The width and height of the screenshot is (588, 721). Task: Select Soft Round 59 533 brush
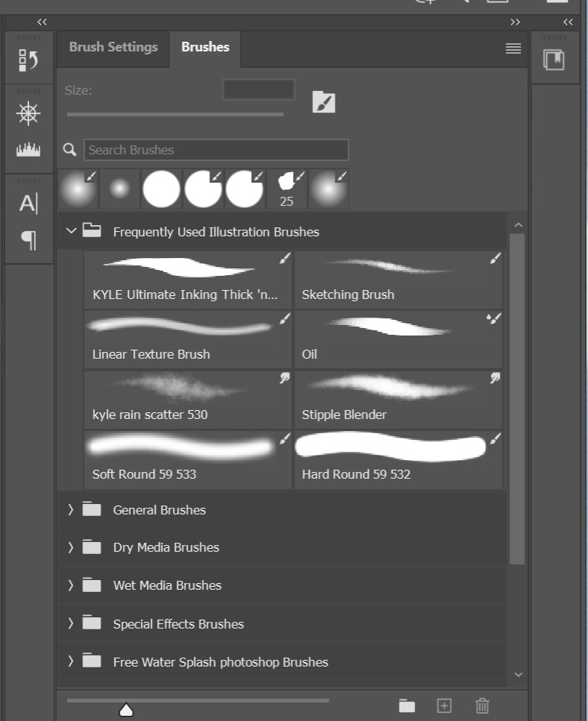(x=188, y=459)
